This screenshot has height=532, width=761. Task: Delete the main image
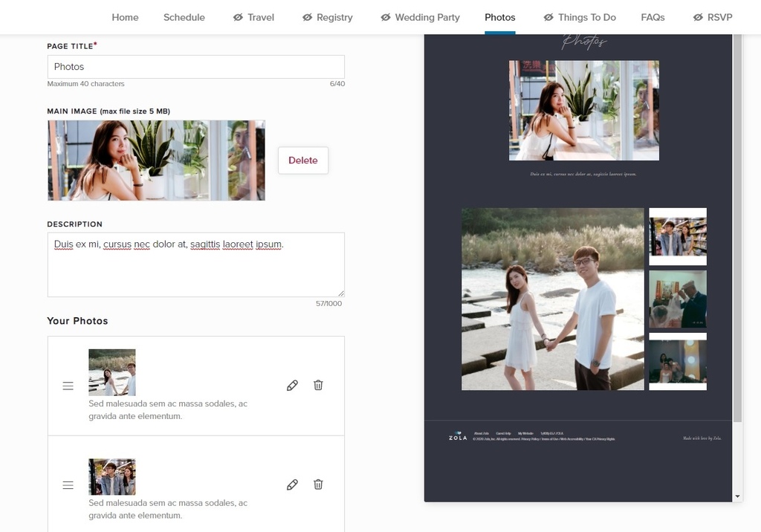(x=303, y=160)
